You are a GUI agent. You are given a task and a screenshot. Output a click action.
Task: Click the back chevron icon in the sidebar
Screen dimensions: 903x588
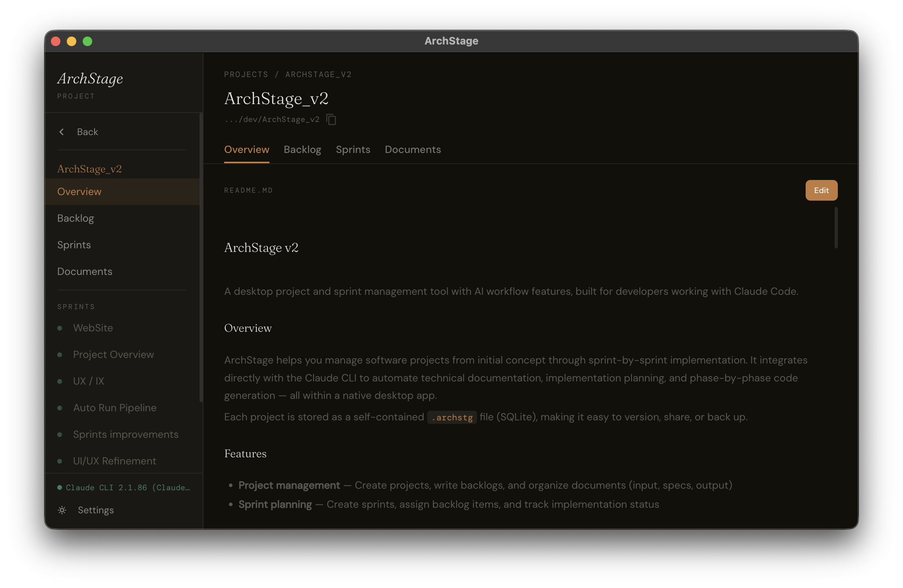pos(62,132)
